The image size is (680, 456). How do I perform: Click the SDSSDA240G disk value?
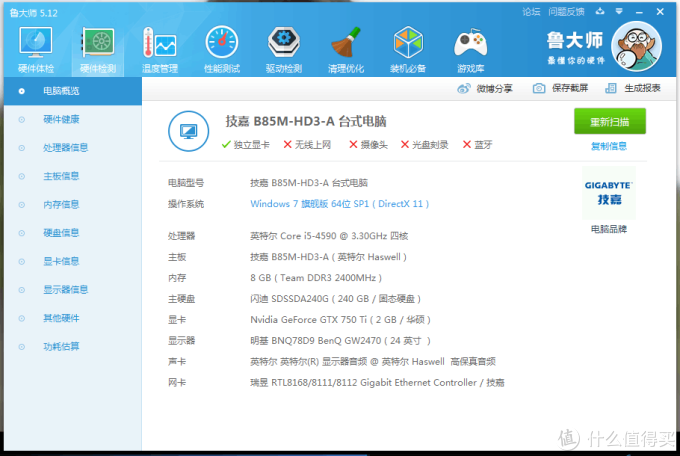[x=336, y=299]
